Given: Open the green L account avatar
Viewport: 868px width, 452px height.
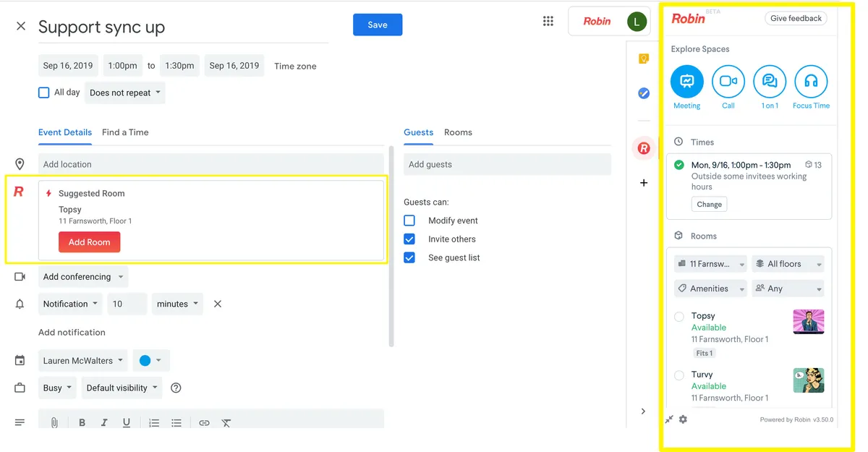Looking at the screenshot, I should point(636,21).
